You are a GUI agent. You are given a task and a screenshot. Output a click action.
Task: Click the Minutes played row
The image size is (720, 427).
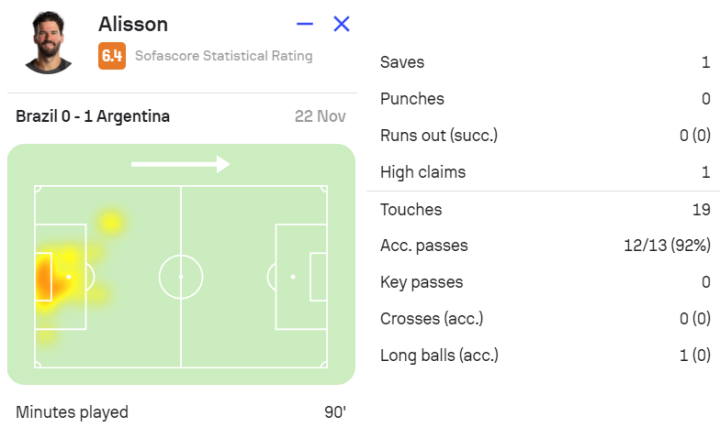coord(180,412)
